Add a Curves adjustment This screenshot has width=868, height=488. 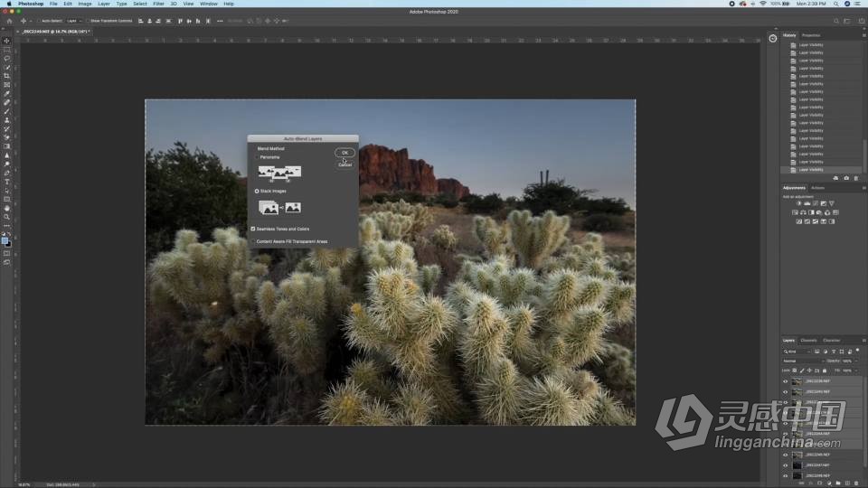click(x=815, y=203)
